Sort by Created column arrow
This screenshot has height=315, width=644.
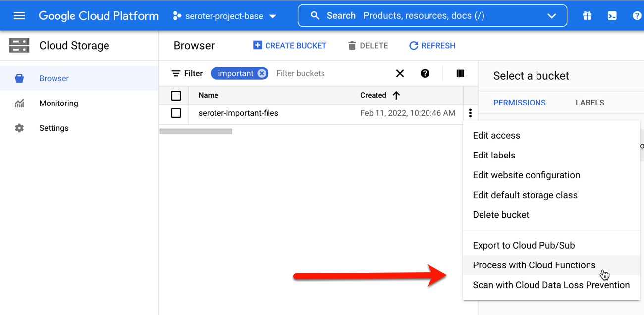point(396,95)
